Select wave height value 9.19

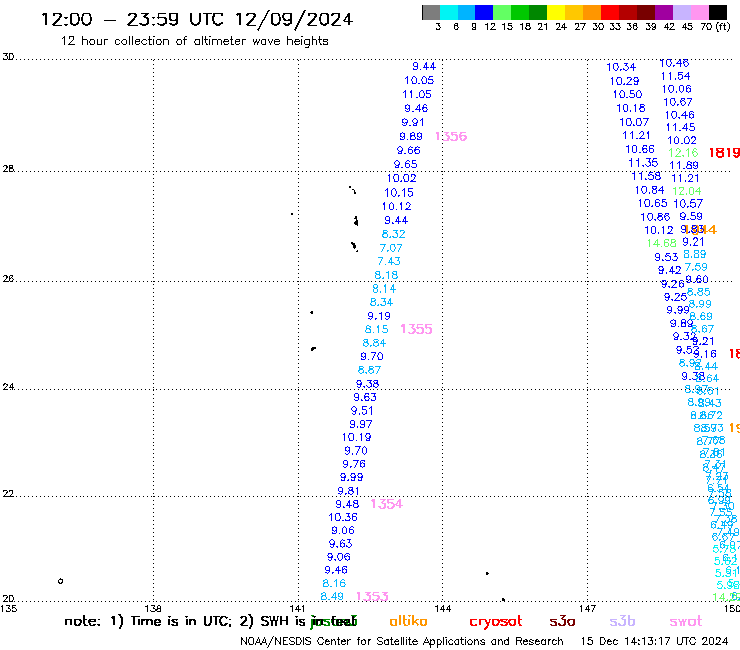pos(379,316)
